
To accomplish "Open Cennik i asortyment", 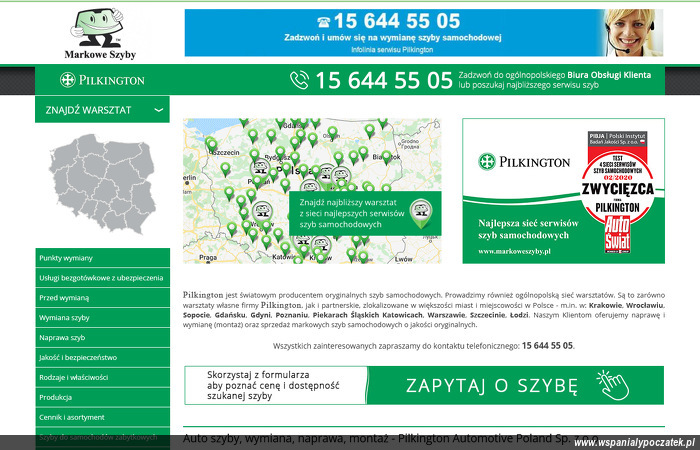I will [x=102, y=417].
